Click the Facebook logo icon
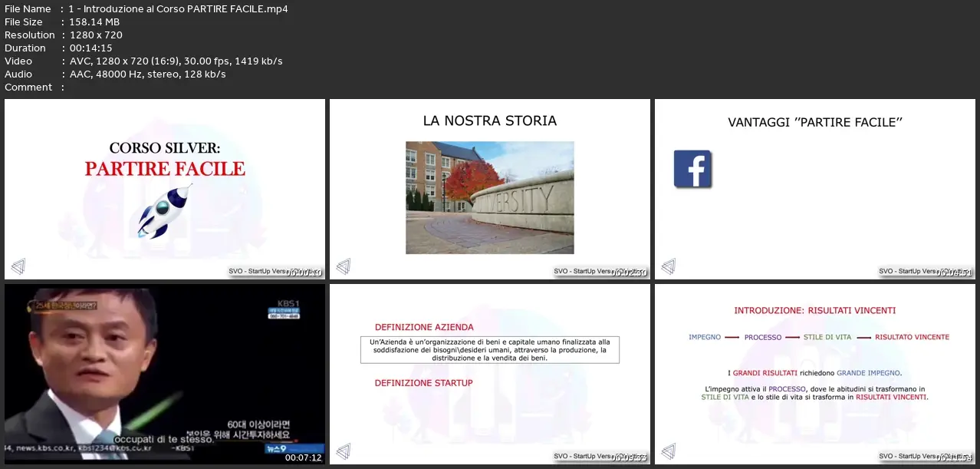Viewport: 980px width, 469px height. click(x=692, y=169)
